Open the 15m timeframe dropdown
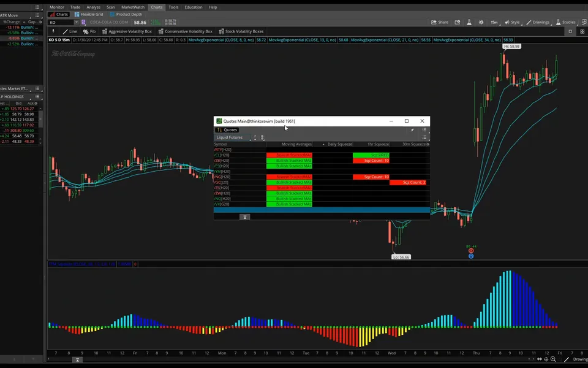588x368 pixels. tap(494, 22)
